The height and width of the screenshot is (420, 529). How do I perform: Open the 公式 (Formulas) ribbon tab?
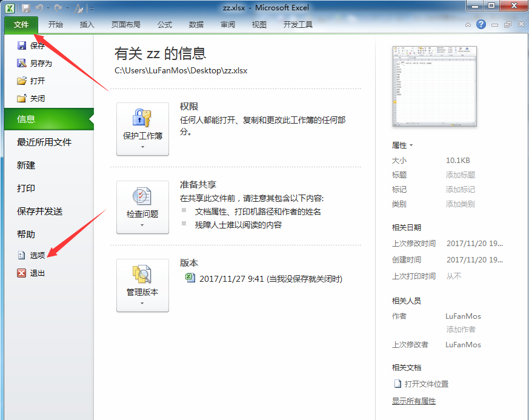coord(164,25)
